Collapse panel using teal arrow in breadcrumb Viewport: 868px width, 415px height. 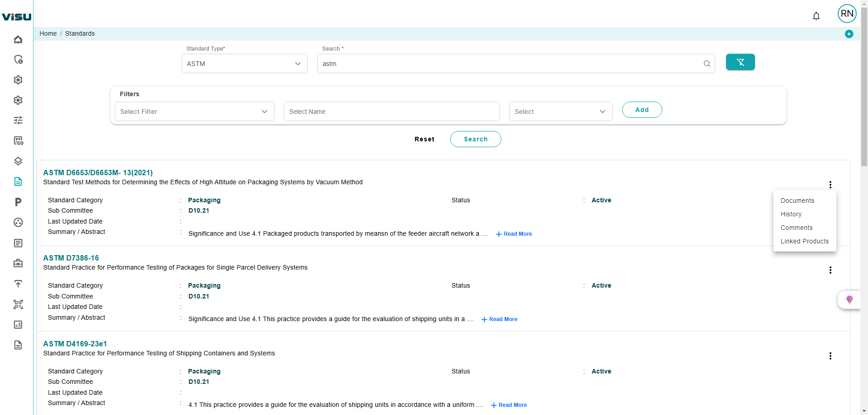tap(849, 34)
